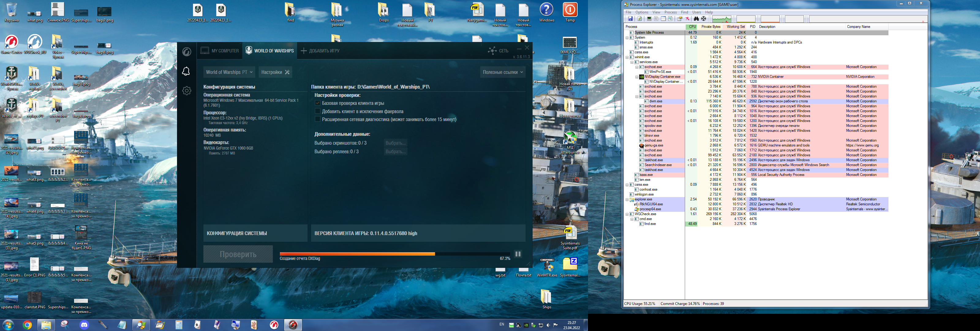Click Refresh Now icon in Process Explorer

tap(639, 19)
